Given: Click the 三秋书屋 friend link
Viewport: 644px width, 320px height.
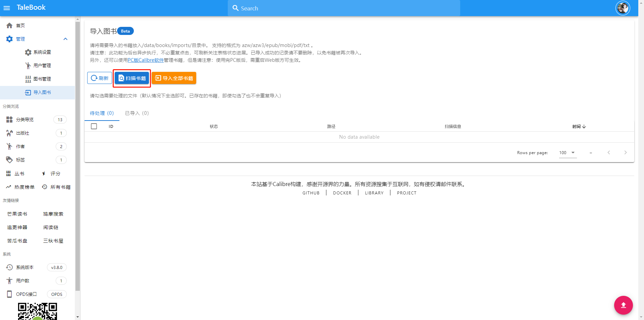Looking at the screenshot, I should pos(53,241).
